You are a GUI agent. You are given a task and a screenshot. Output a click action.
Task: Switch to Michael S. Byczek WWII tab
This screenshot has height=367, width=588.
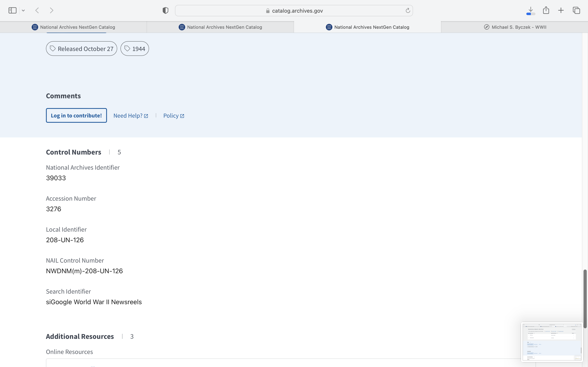pos(515,27)
